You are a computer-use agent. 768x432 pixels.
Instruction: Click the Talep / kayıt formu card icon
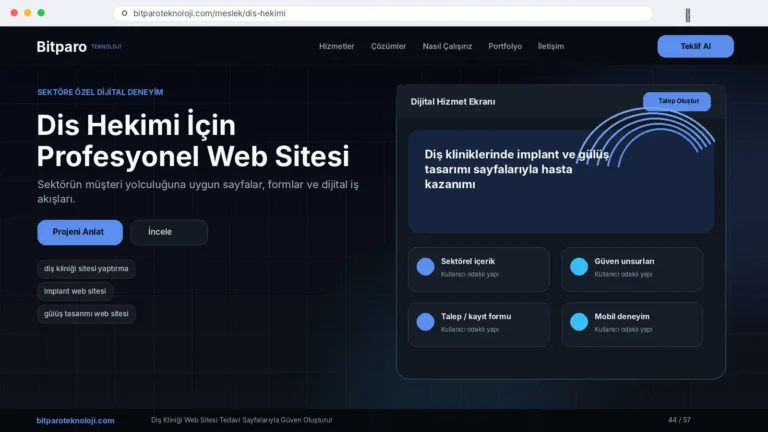425,322
